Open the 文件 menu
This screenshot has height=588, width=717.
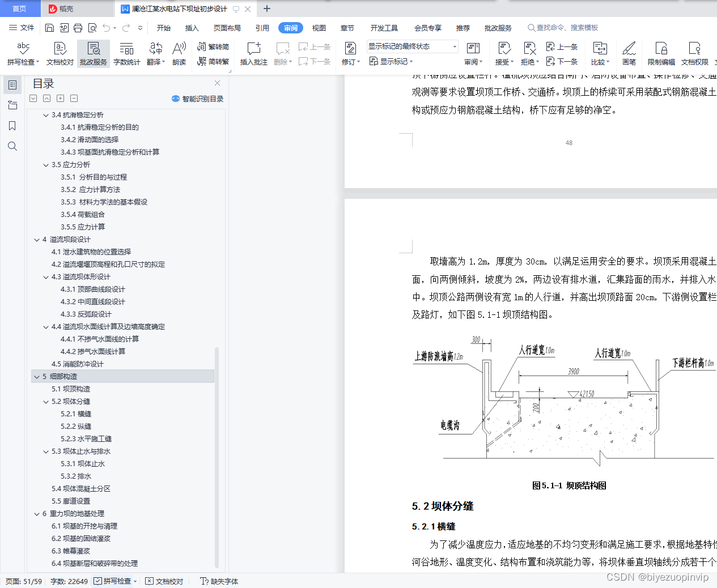coord(22,28)
